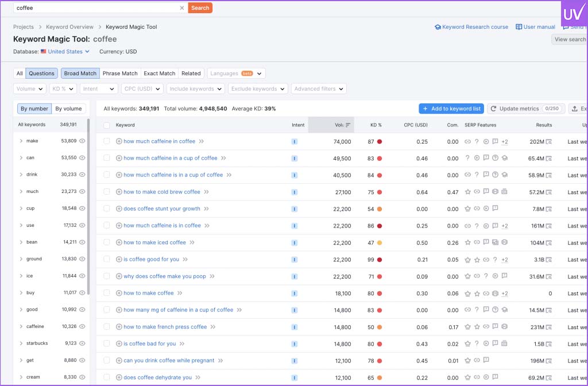Tick the select-all keywords header checkbox

107,125
